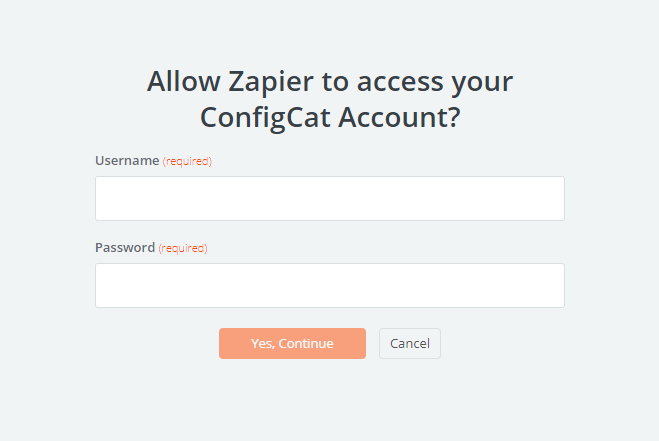Select the heading line ending with Account?

tap(330, 118)
